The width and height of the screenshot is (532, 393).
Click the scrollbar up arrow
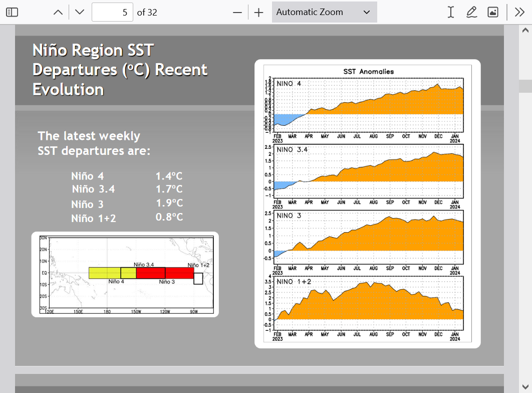pos(525,31)
